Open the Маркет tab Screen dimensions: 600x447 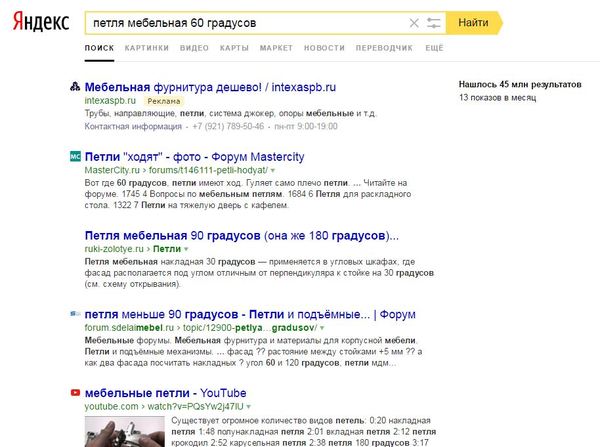point(276,48)
